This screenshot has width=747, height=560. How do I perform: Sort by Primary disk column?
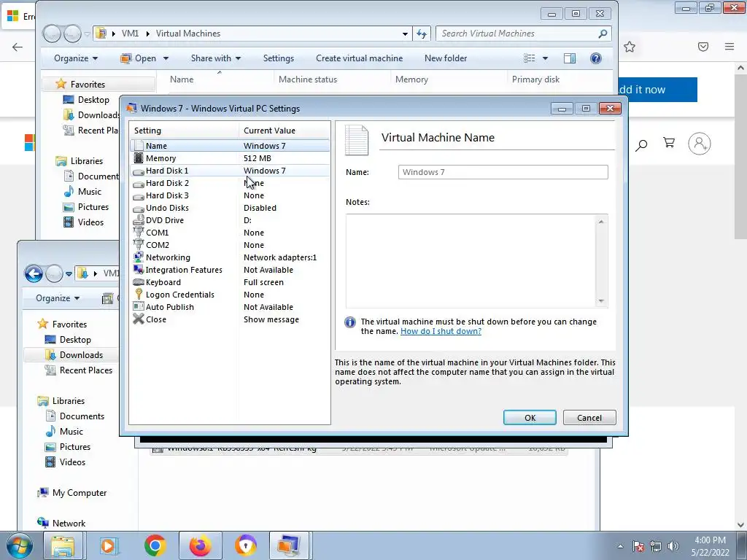(x=535, y=79)
